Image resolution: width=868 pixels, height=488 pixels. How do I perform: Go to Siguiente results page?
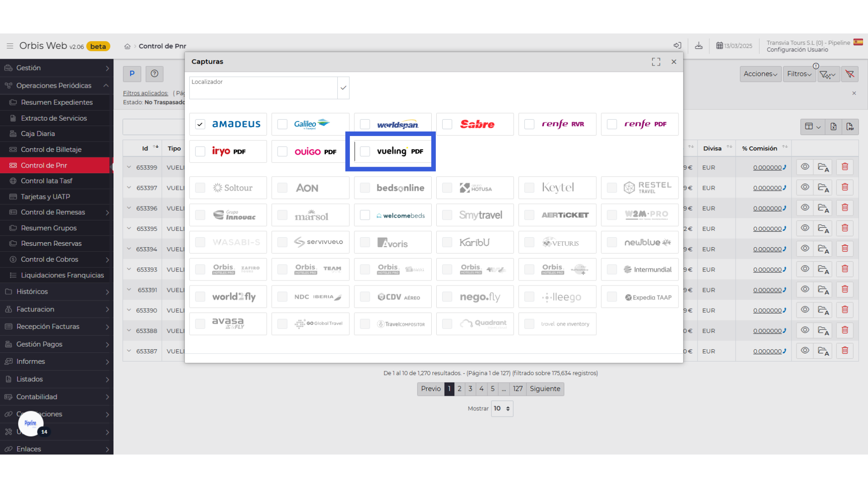(545, 389)
